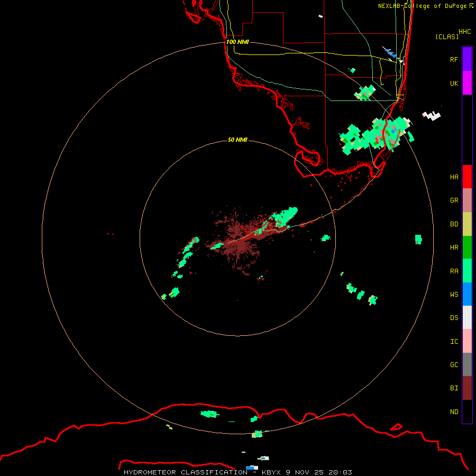Click the ND legend label
Viewport: 476px width, 476px height.
point(454,412)
